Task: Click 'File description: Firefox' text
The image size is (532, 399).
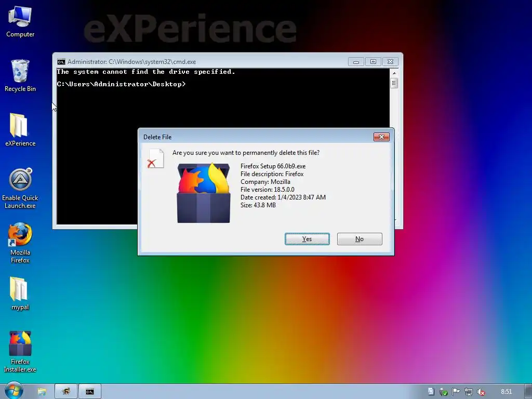Action: 272,174
